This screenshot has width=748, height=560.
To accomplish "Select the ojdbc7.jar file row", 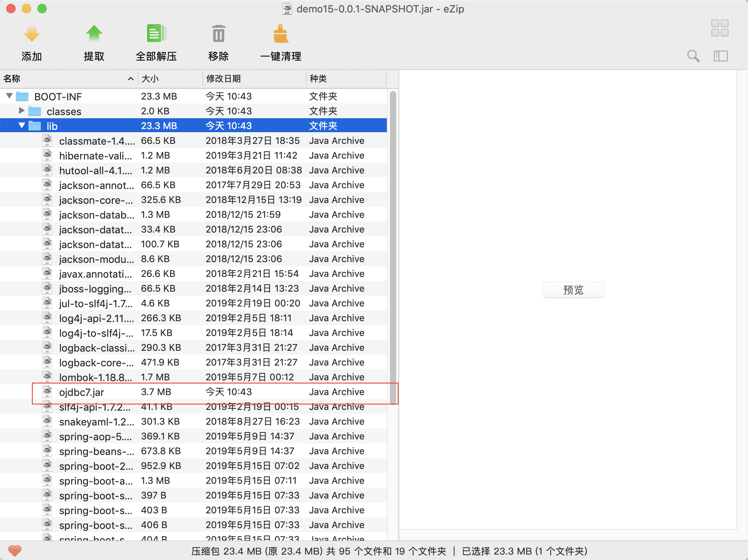I will (82, 392).
